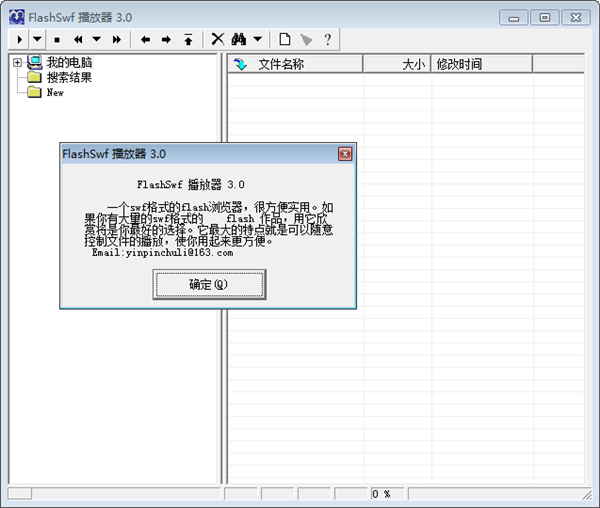Viewport: 600px width, 508px height.
Task: Click the Play button in toolbar
Action: point(19,39)
